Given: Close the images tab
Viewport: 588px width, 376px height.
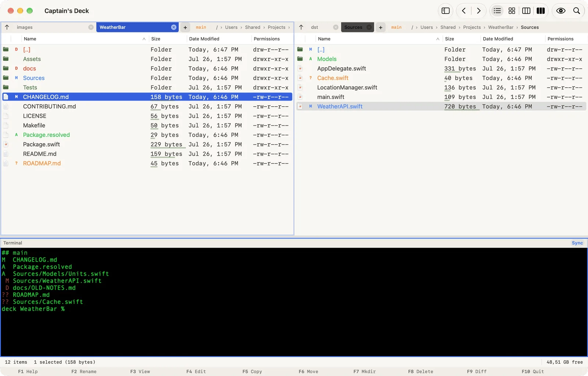Looking at the screenshot, I should pos(91,27).
